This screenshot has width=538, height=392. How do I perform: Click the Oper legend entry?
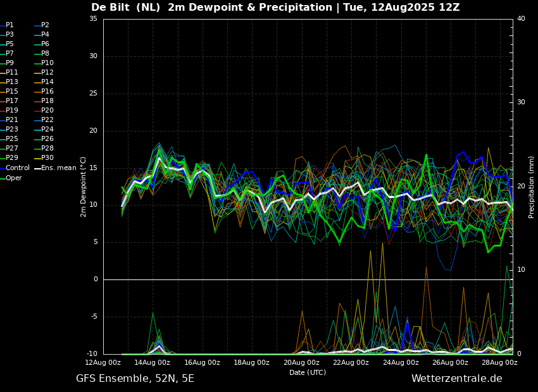13,178
